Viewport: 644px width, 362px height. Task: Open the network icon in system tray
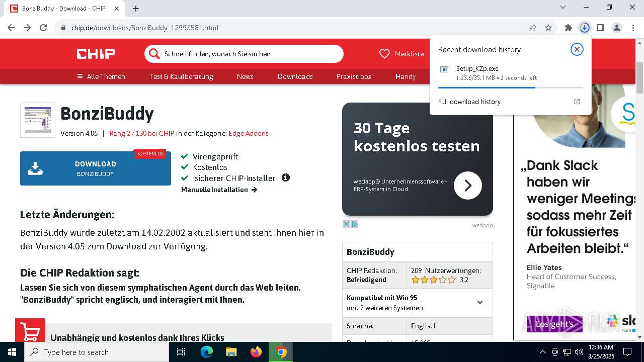point(567,352)
